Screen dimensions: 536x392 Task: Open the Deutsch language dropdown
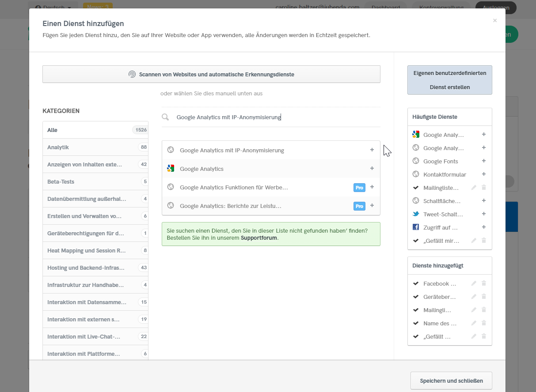(53, 7)
